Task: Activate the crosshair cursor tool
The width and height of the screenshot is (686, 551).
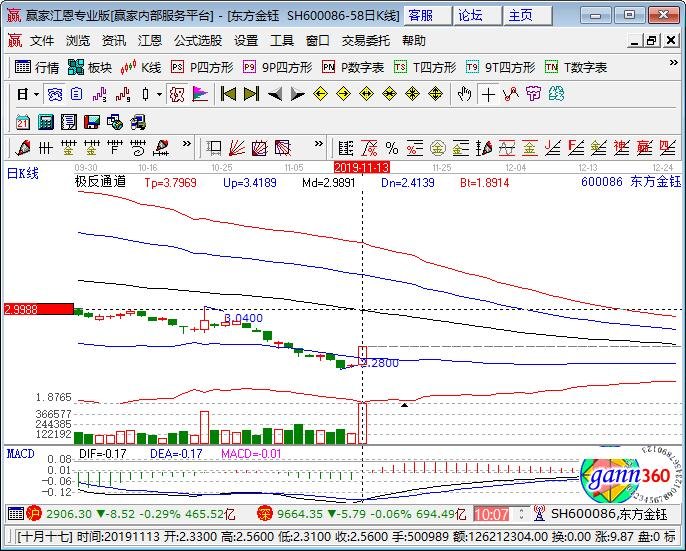Action: 488,94
